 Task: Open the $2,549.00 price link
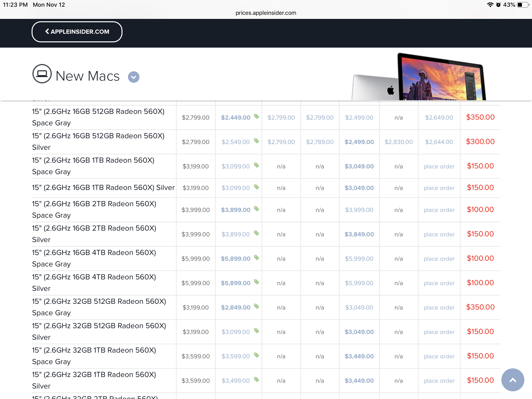[235, 142]
